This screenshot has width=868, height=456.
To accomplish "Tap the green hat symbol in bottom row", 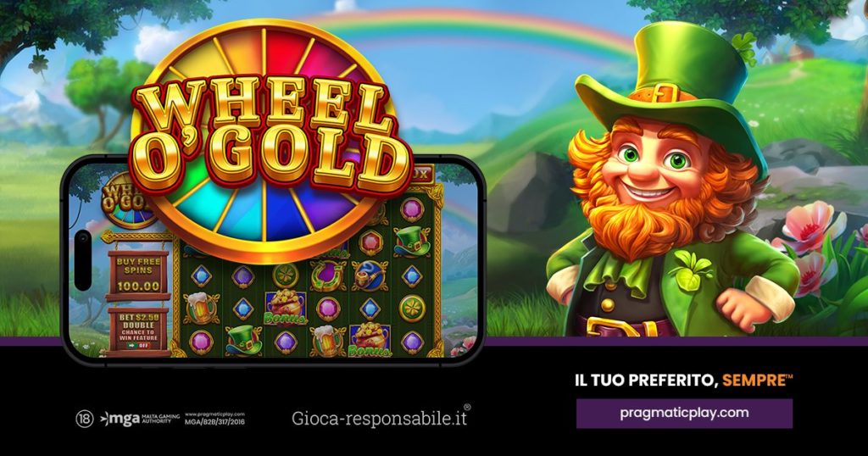I will click(243, 341).
